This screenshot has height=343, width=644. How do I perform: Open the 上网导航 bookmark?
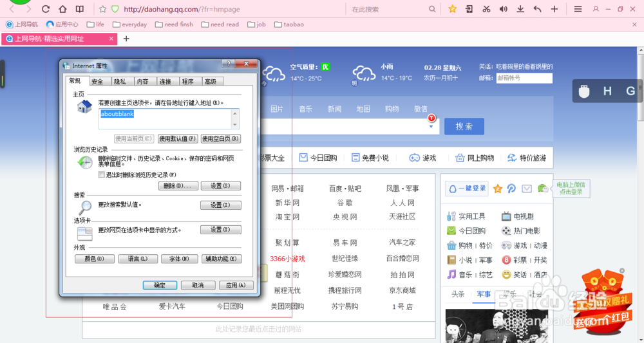coord(22,24)
